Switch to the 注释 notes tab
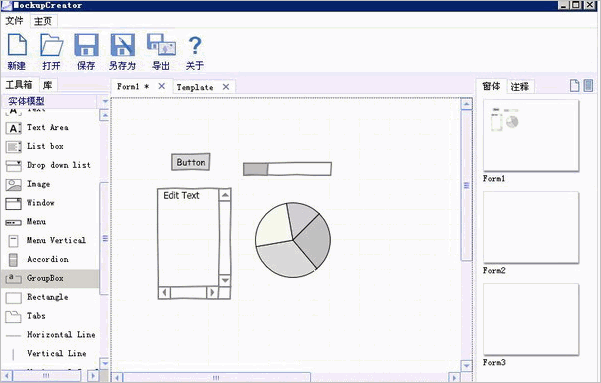This screenshot has height=383, width=601. pos(520,87)
